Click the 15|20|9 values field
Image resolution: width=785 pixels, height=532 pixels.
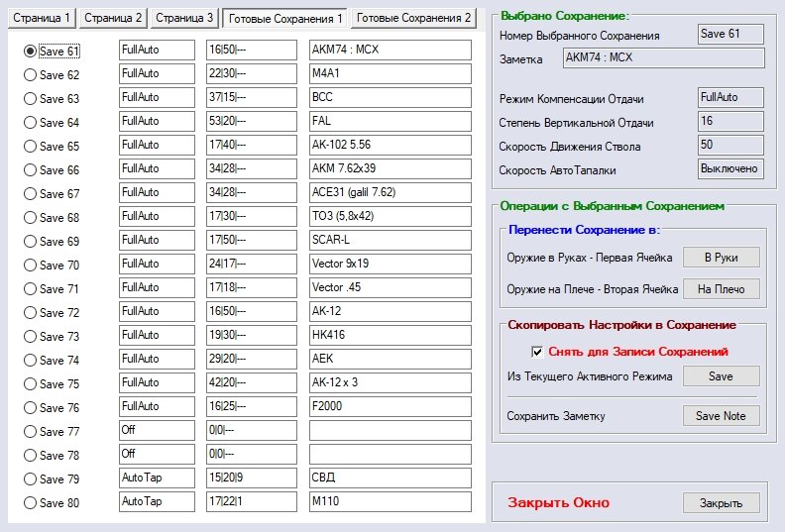tap(252, 478)
